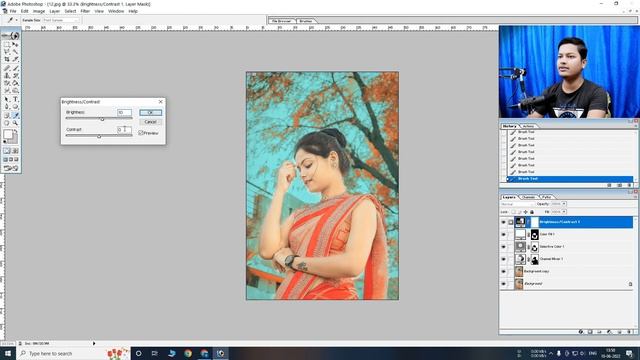Open the File Browser tab
Screen dimensions: 640x360
282,20
